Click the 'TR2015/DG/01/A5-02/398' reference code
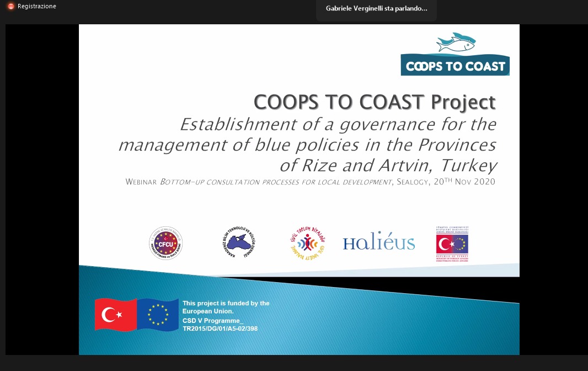This screenshot has height=371, width=588. point(220,328)
